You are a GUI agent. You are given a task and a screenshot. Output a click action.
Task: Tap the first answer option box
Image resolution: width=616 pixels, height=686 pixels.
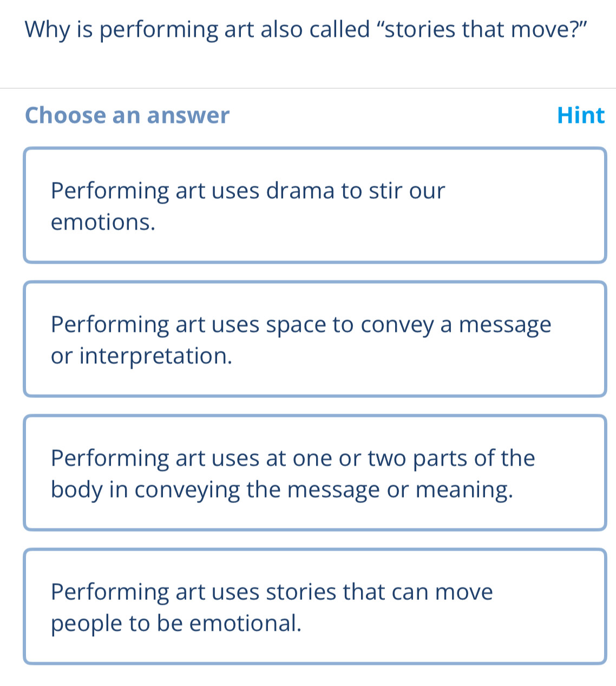[314, 205]
